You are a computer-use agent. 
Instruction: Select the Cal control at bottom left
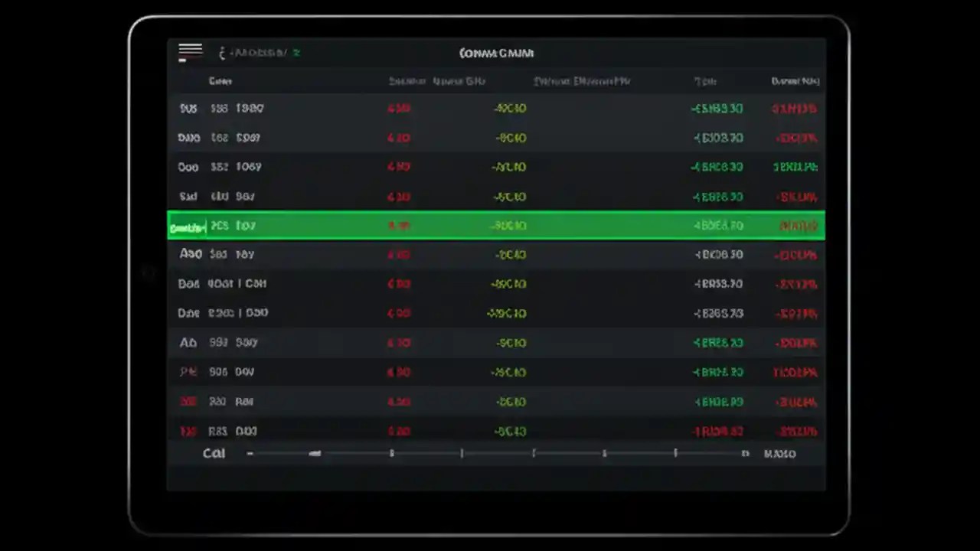click(214, 453)
